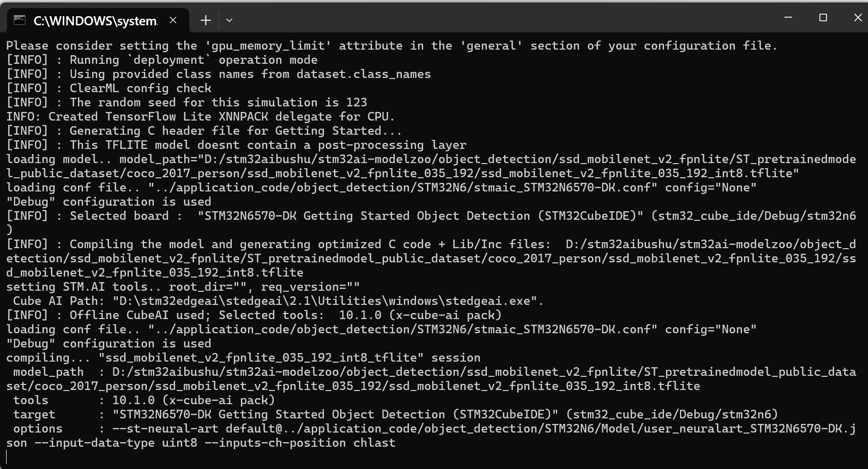Screen dimensions: 868x469
Task: Click the maximize window icon
Action: (x=823, y=17)
